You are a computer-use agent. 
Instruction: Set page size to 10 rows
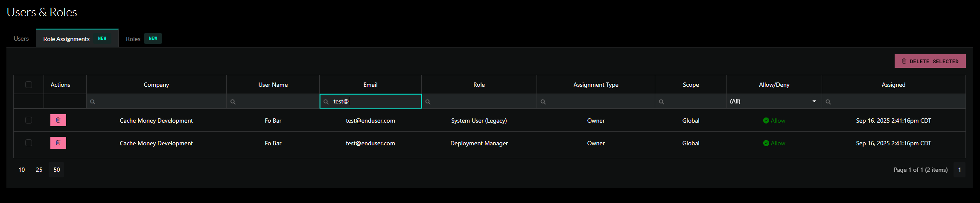[x=22, y=170]
